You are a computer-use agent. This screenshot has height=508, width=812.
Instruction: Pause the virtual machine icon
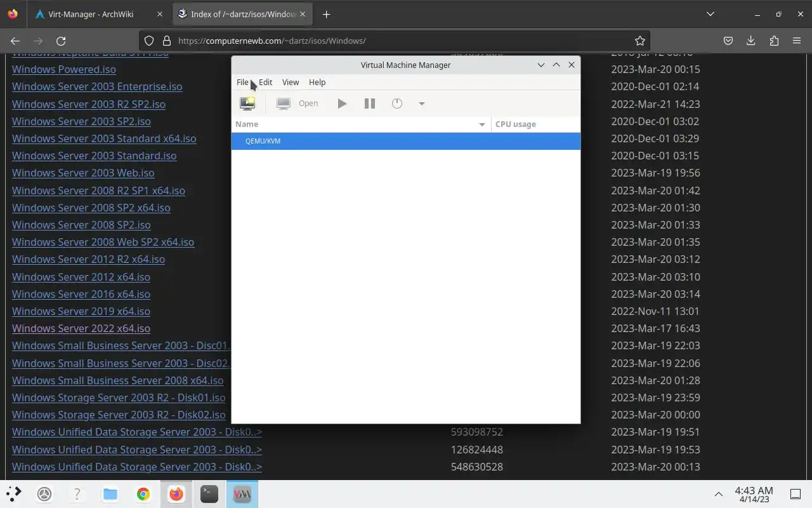(x=370, y=104)
